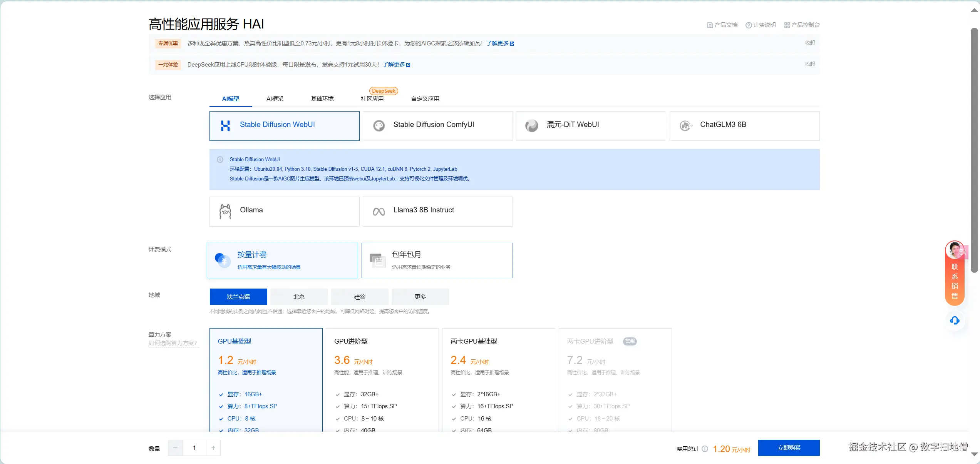The image size is (980, 464).
Task: Click the 联系销售 avatar icon
Action: 955,250
